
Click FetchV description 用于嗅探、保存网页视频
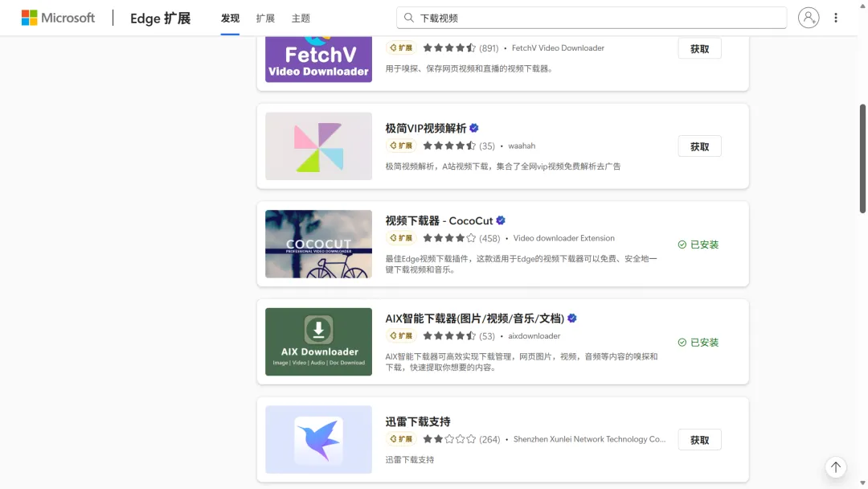pos(469,68)
